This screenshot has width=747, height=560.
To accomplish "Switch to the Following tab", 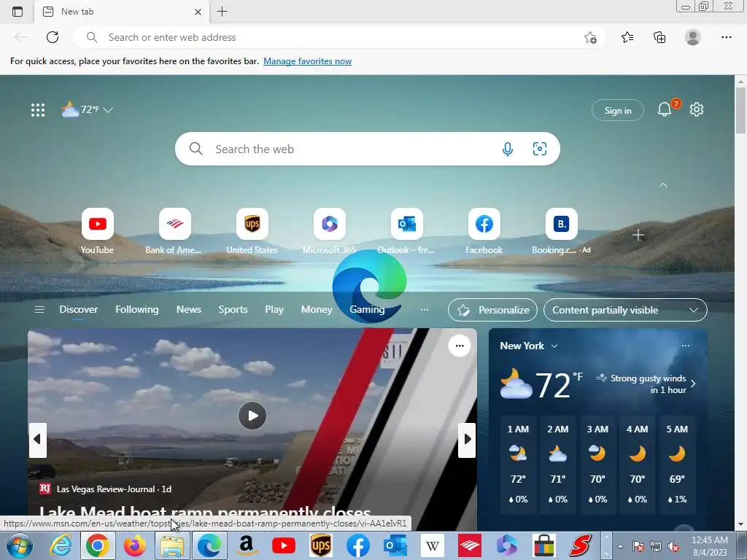I will click(136, 309).
